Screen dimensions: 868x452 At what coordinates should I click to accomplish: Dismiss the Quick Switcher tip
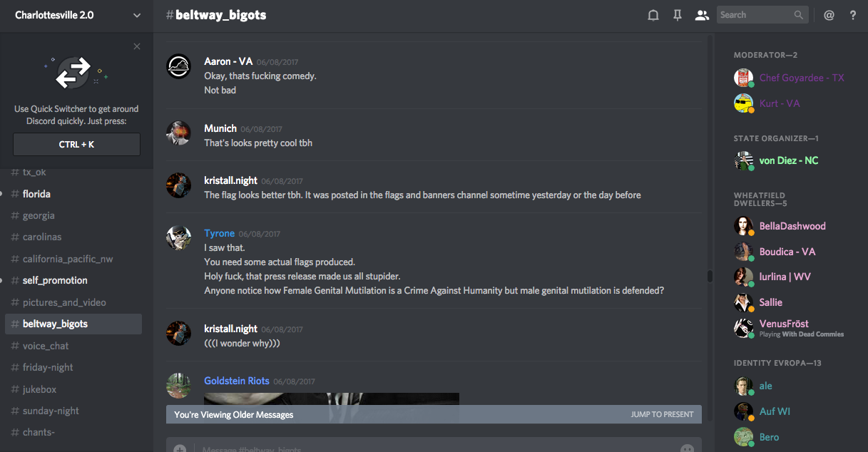(137, 47)
